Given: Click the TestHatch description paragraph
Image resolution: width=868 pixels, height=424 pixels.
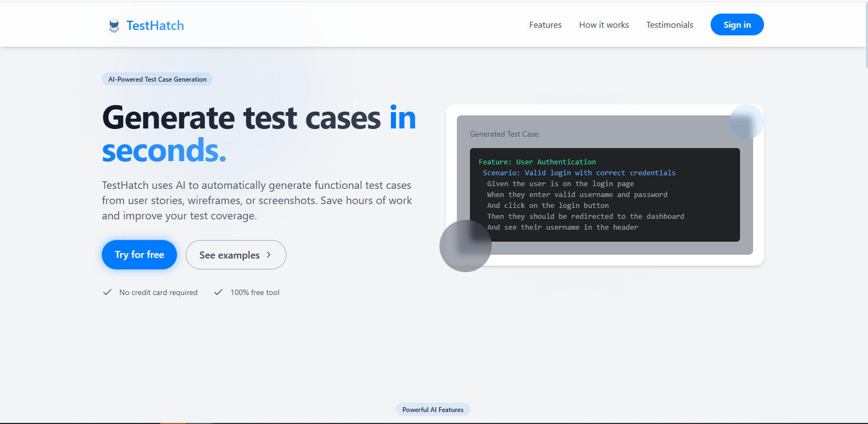Looking at the screenshot, I should click(257, 200).
